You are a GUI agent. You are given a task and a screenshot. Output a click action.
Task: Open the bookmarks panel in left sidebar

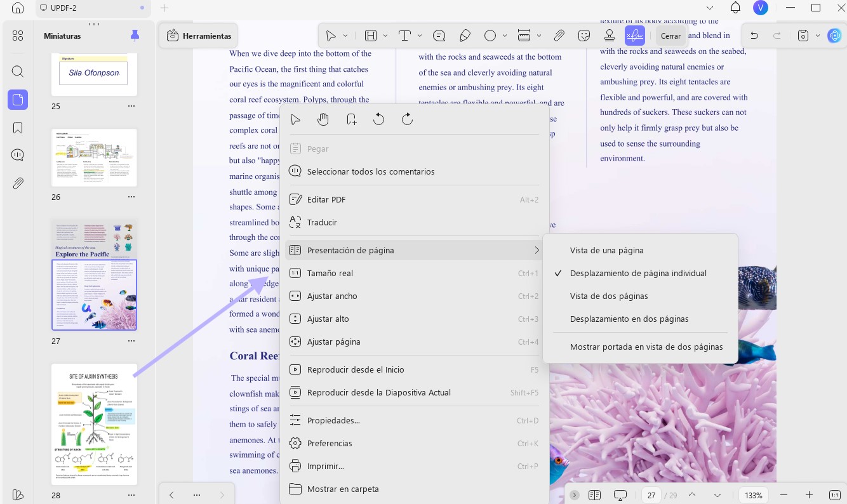coord(18,128)
